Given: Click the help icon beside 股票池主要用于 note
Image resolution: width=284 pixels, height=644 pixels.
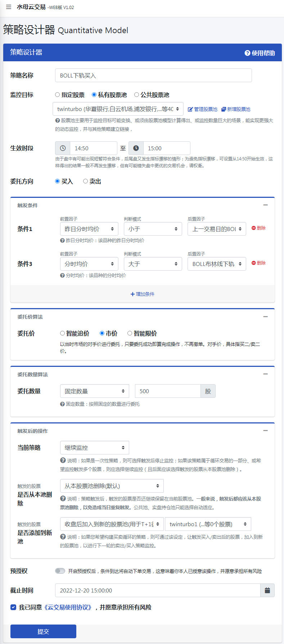Looking at the screenshot, I should (57, 121).
